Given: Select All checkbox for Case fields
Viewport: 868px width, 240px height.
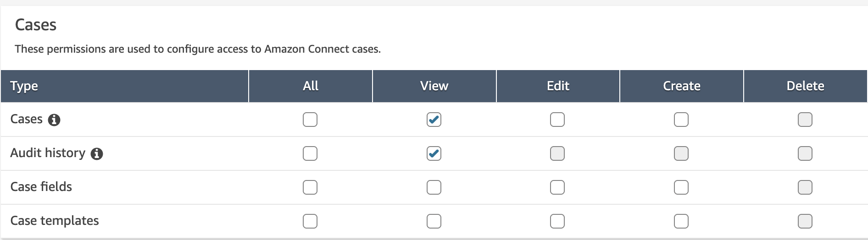Looking at the screenshot, I should coord(310,187).
